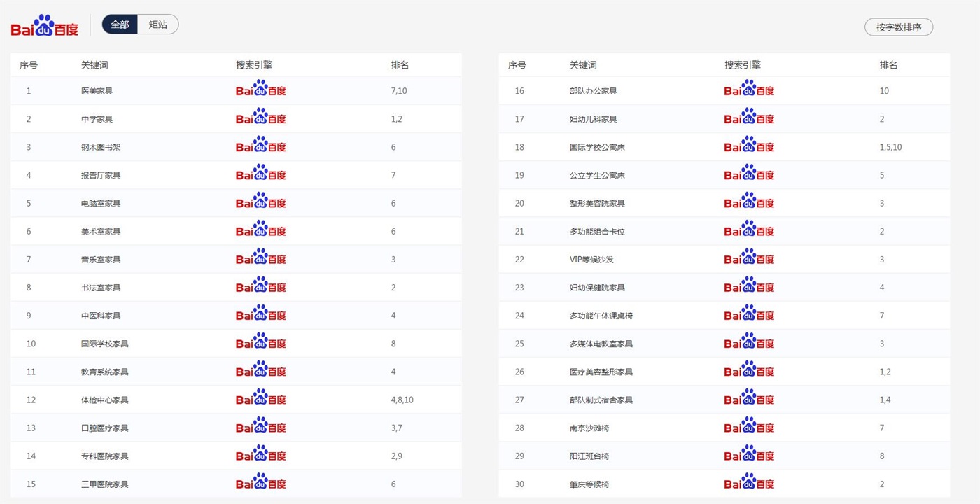
Task: Switch to the 全部 tab
Action: tap(120, 24)
